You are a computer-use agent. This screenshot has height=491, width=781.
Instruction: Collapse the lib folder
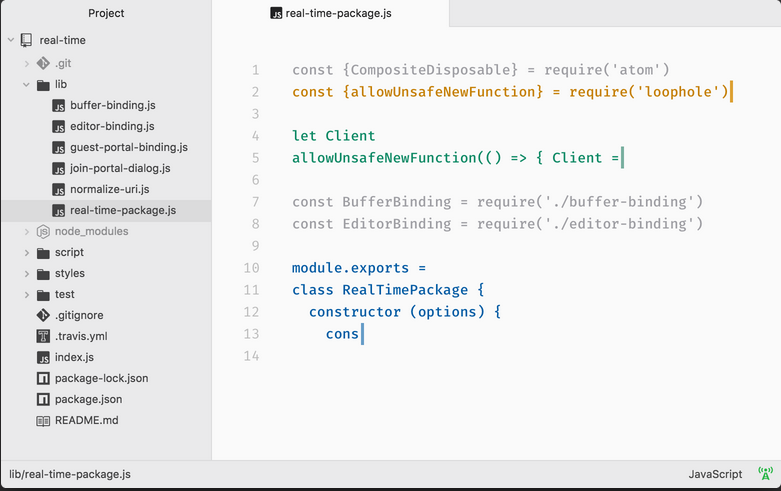point(27,84)
